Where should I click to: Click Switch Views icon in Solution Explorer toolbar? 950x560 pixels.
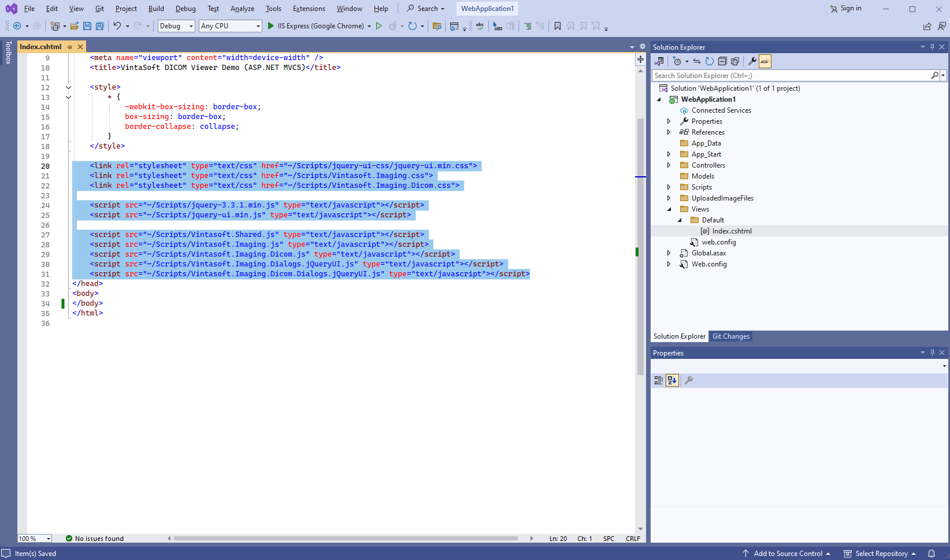(659, 61)
